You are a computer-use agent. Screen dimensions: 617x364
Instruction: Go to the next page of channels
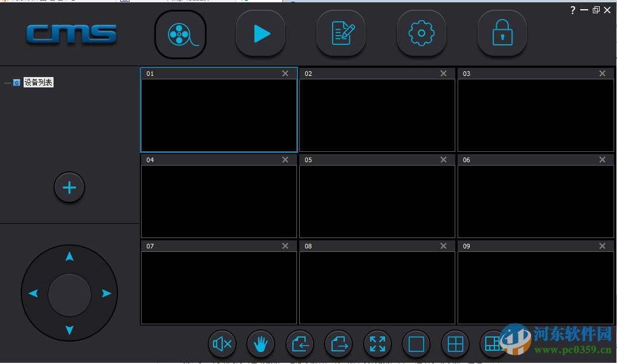[338, 344]
